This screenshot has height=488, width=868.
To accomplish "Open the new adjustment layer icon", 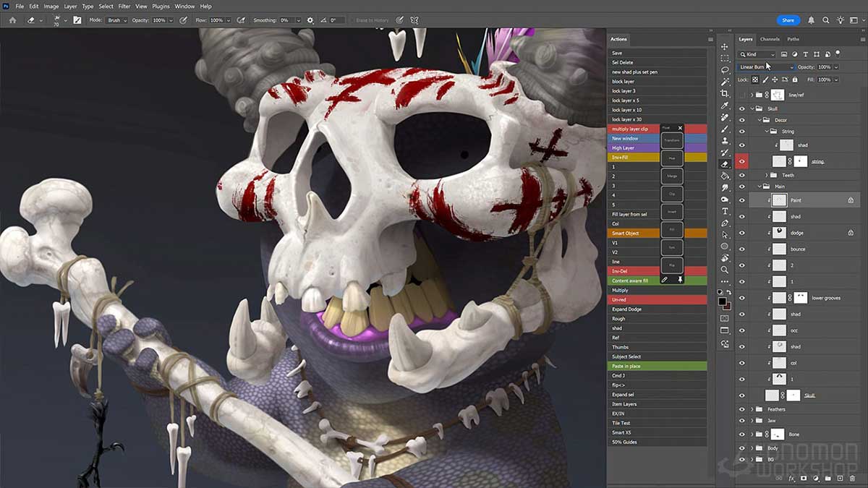I will [x=816, y=478].
